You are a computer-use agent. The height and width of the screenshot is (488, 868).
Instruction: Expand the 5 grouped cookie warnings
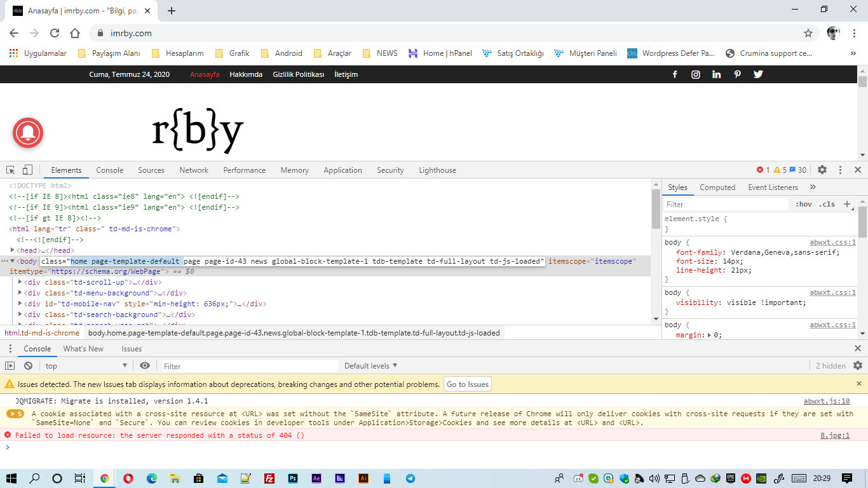tap(15, 414)
